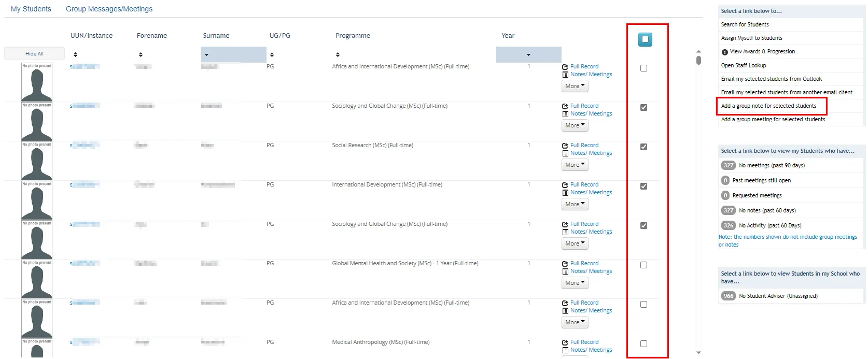
Task: Click blurred UUN link in Global Mental Health row
Action: point(85,263)
